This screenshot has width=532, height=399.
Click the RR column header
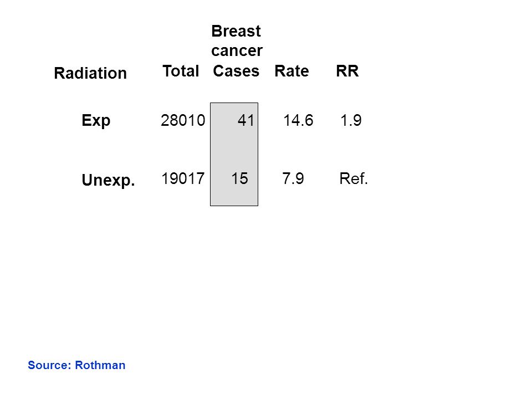tap(347, 71)
